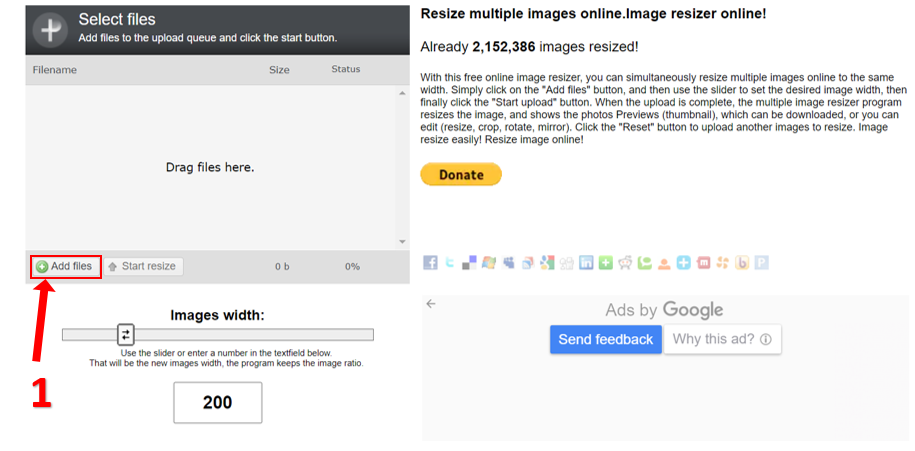The image size is (915, 451).
Task: Click the yellow Donate button
Action: (460, 174)
